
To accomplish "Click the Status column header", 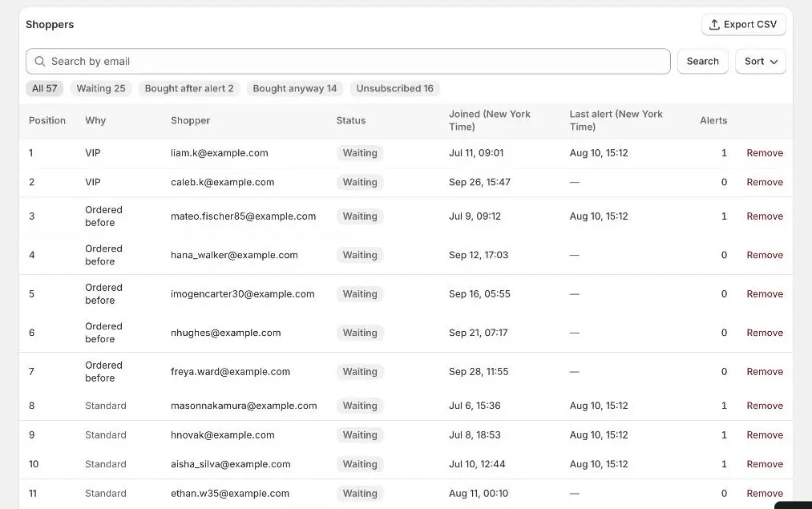I will [x=351, y=120].
